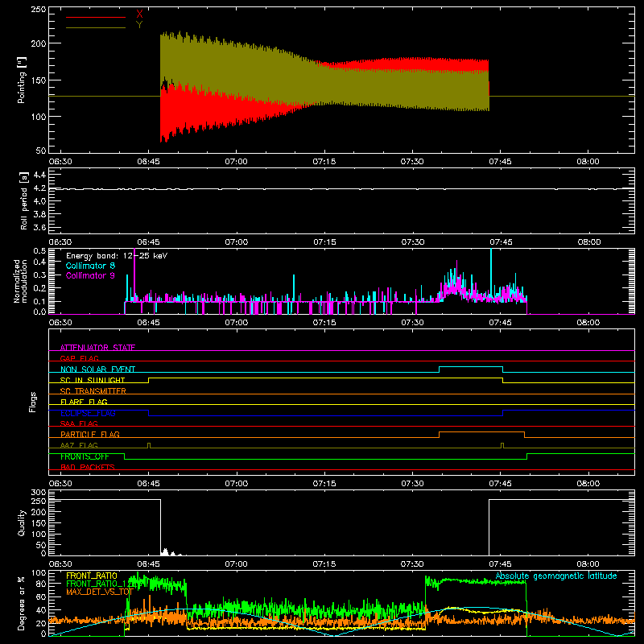Viewport: 644px width, 644px height.
Task: Click the yellow "FRONT_RATIO" legend entry
Action: click(92, 576)
